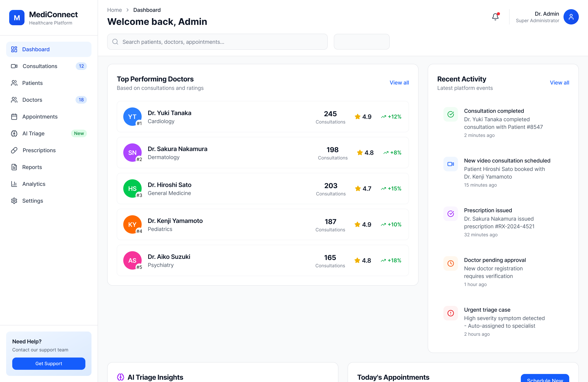Click the AI Triage Insights brain icon

click(121, 377)
